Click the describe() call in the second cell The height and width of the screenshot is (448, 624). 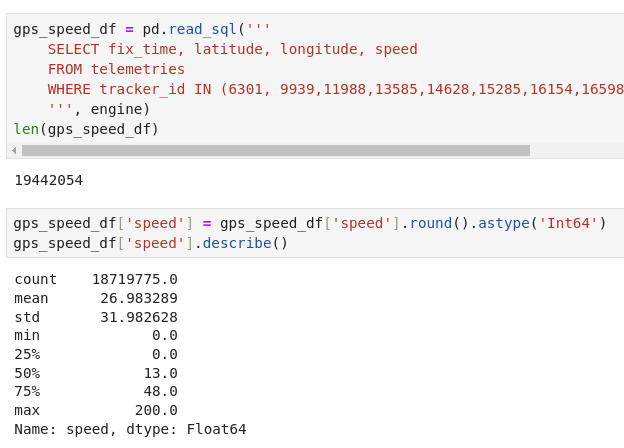[x=245, y=243]
